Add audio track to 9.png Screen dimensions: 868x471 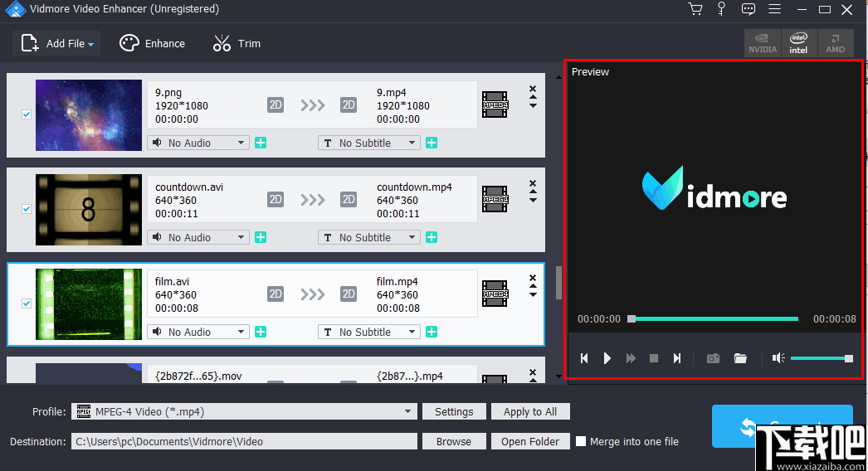[x=261, y=143]
